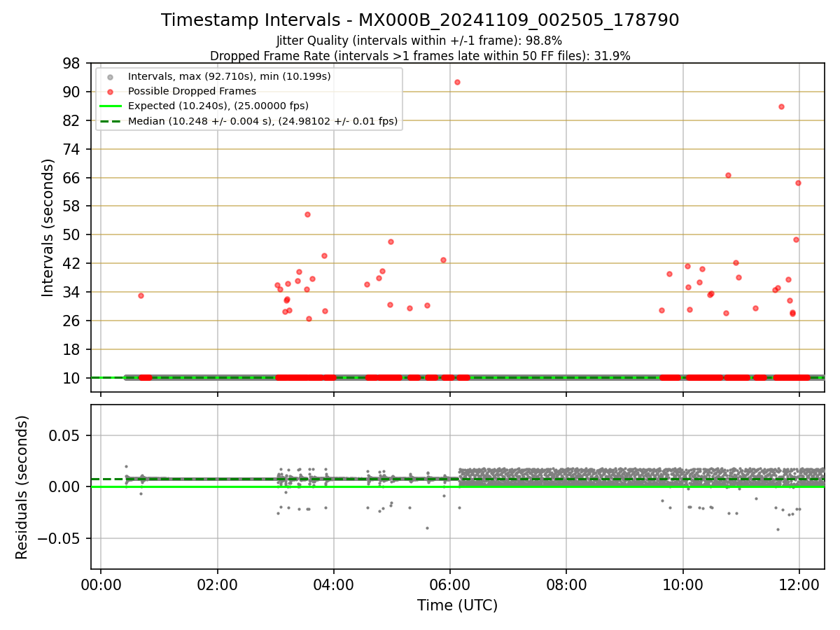Select the legend entry "Expected (10.240s), (25.00000 fps)"

tap(218, 106)
